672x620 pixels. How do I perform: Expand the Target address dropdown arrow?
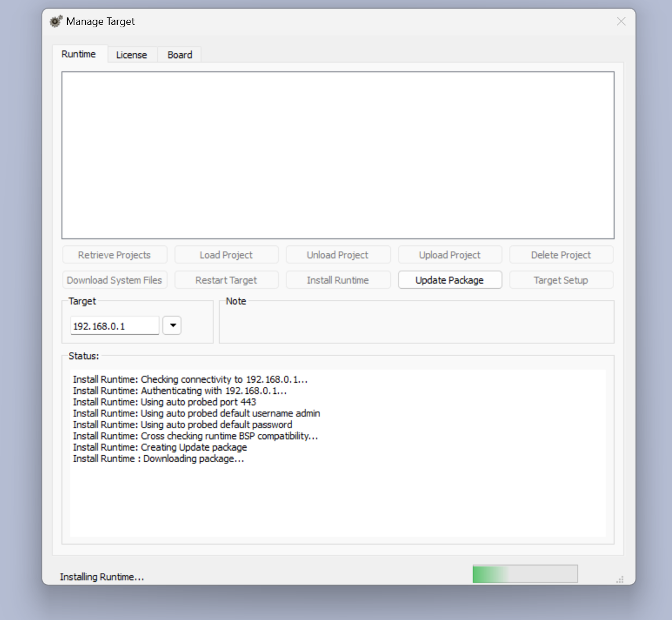172,325
